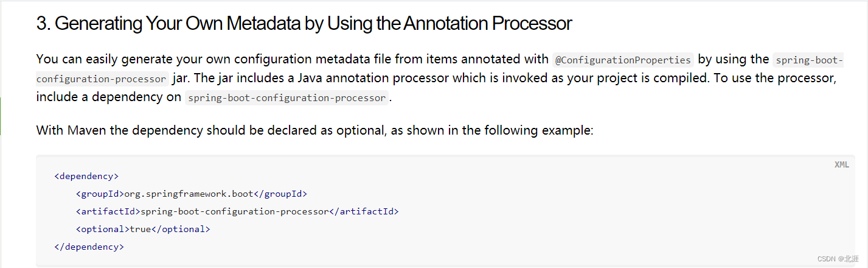Click the opening <groupId> tag
This screenshot has height=268, width=868.
point(100,194)
